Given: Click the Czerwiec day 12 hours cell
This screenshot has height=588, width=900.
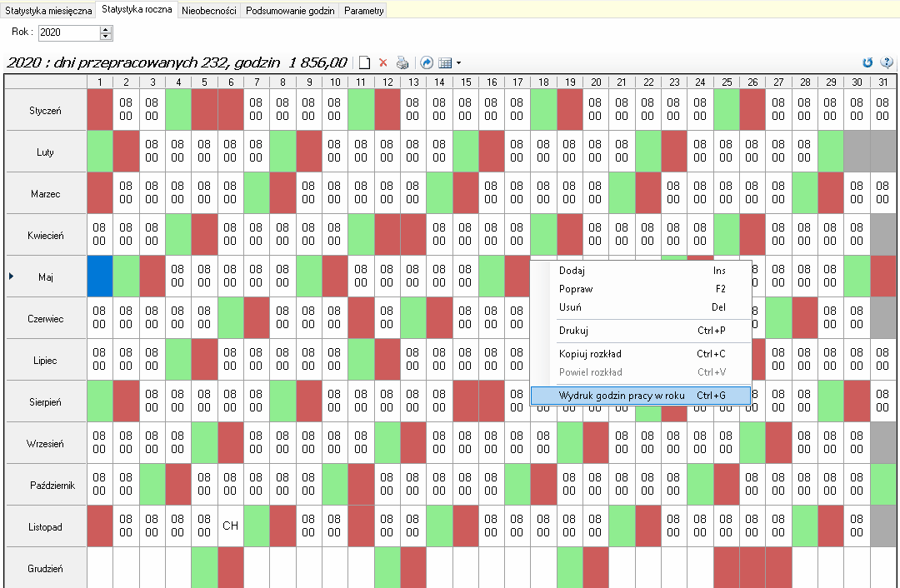Looking at the screenshot, I should (387, 318).
